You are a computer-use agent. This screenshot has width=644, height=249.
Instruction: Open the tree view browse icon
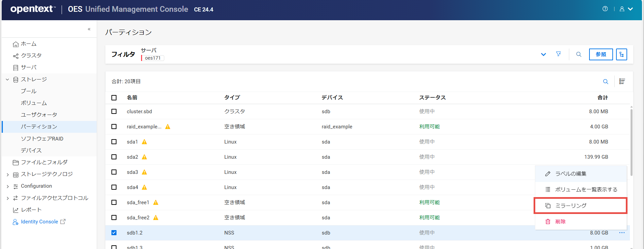pyautogui.click(x=621, y=54)
